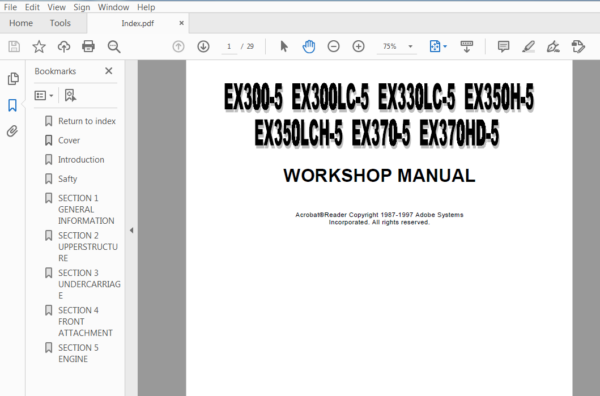Open the bookmark options list icon

(x=44, y=95)
